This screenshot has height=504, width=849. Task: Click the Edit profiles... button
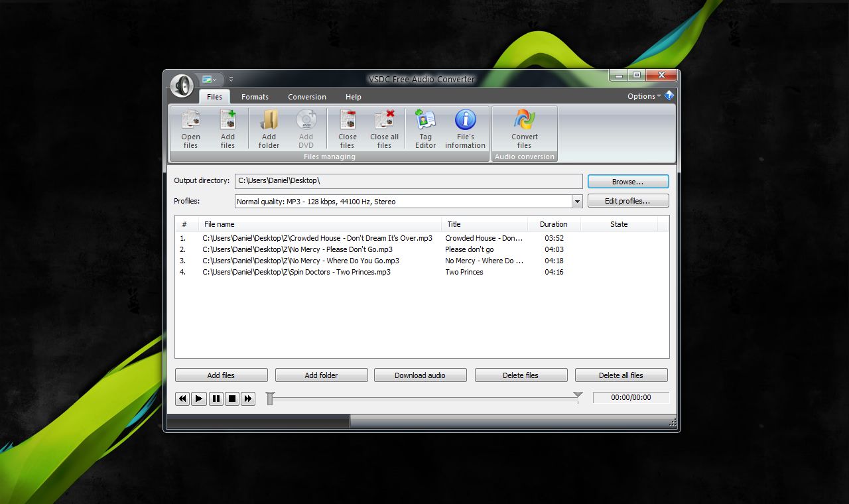(x=627, y=201)
